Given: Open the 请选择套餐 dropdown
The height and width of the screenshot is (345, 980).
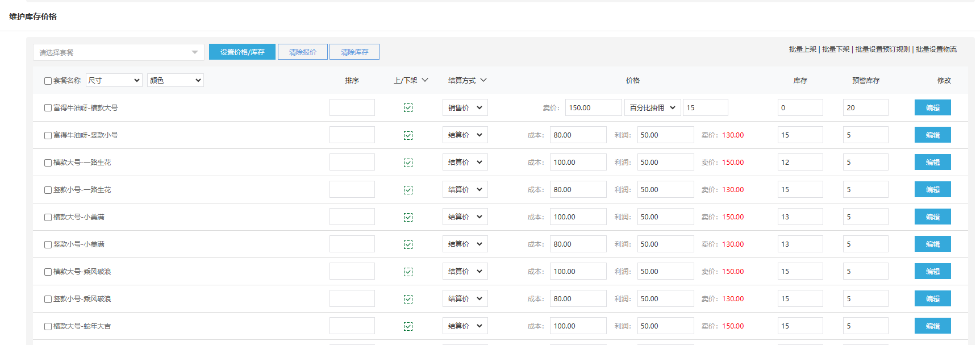Looking at the screenshot, I should pyautogui.click(x=118, y=52).
